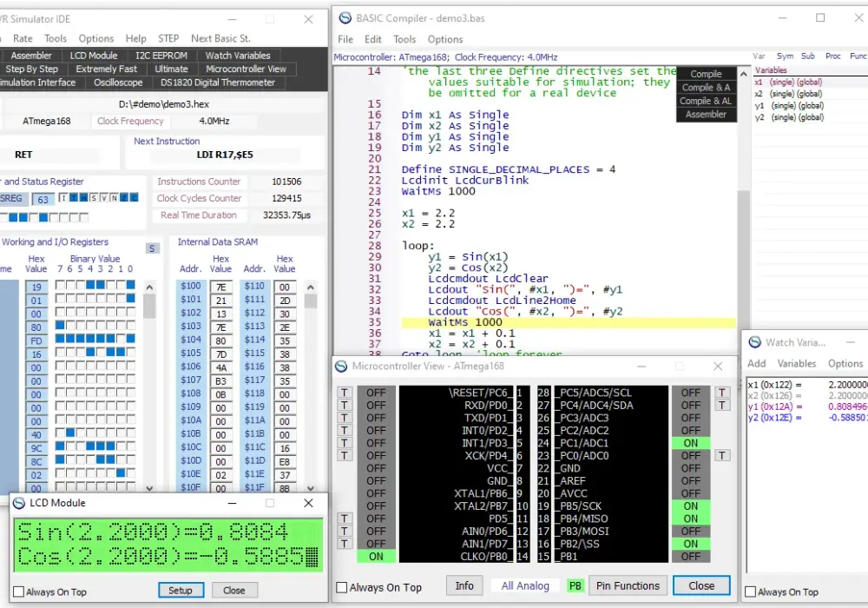The height and width of the screenshot is (608, 868).
Task: Toggle the I flag bit in SREG
Action: click(x=63, y=198)
